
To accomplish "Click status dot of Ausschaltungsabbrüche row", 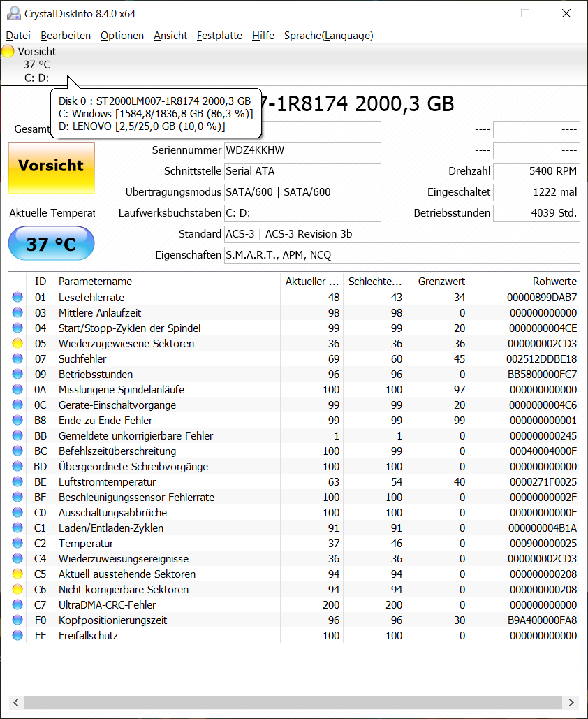I will pos(17,512).
